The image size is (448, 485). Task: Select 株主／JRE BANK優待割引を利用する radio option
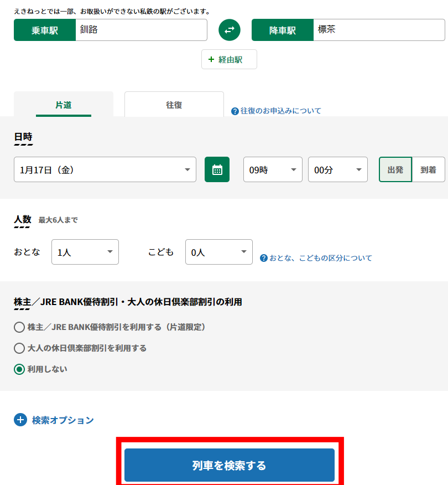point(19,327)
